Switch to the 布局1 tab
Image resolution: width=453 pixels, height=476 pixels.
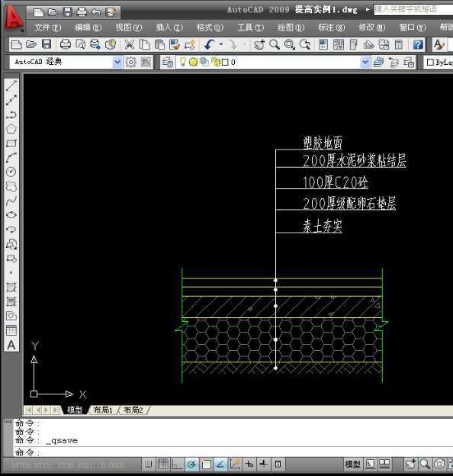103,410
